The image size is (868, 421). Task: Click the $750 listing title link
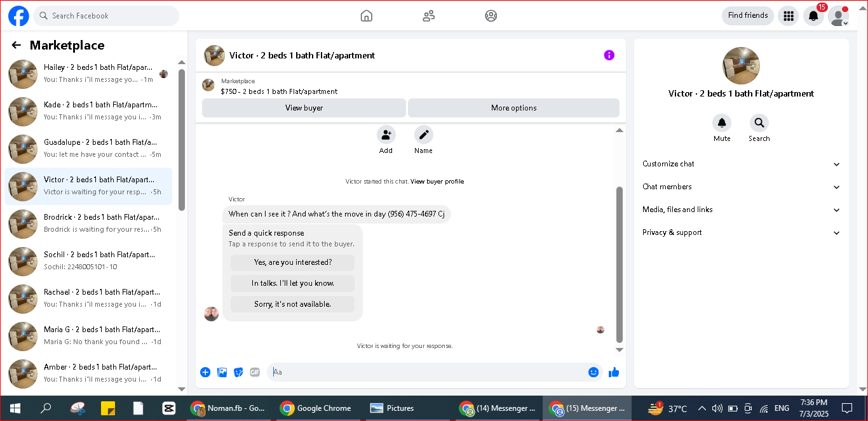pyautogui.click(x=279, y=91)
